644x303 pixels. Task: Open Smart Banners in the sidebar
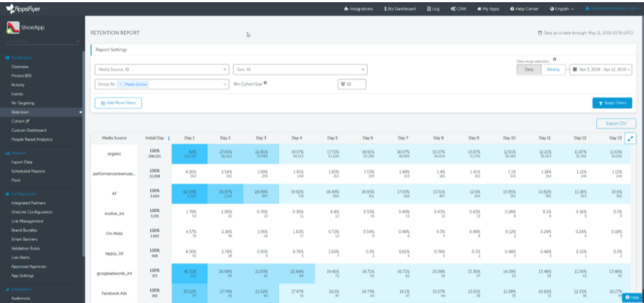(x=25, y=239)
